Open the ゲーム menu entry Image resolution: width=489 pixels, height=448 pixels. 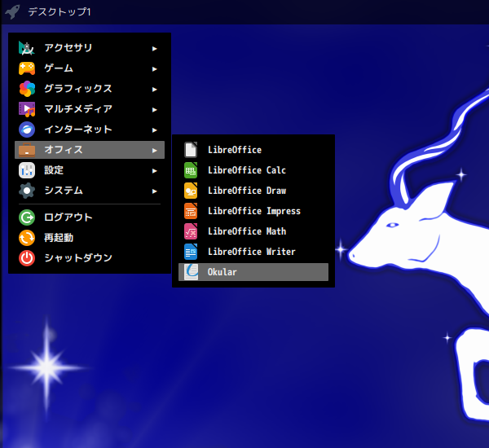pos(90,68)
